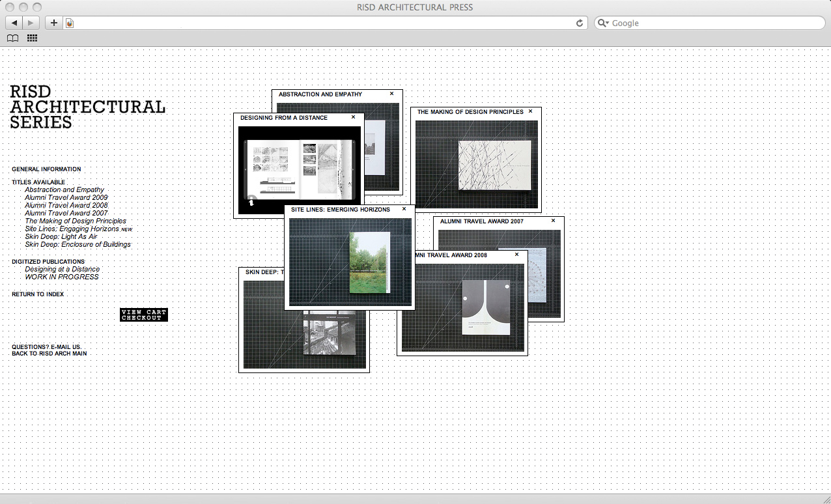The height and width of the screenshot is (504, 831).
Task: Open General Information link
Action: click(46, 169)
